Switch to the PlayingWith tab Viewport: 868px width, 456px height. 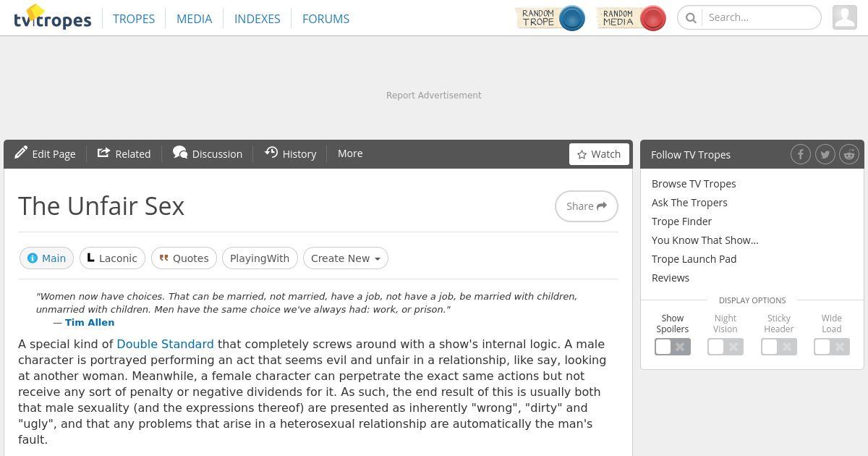click(x=260, y=258)
